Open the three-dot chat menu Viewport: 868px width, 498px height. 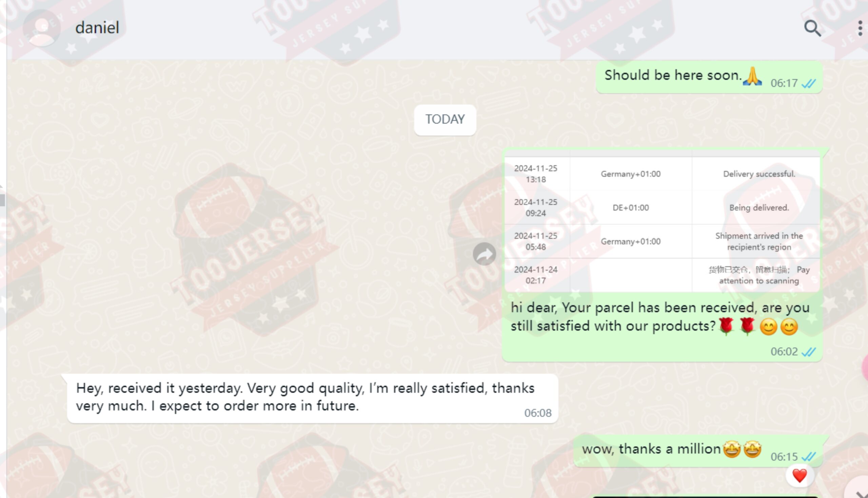(x=860, y=28)
